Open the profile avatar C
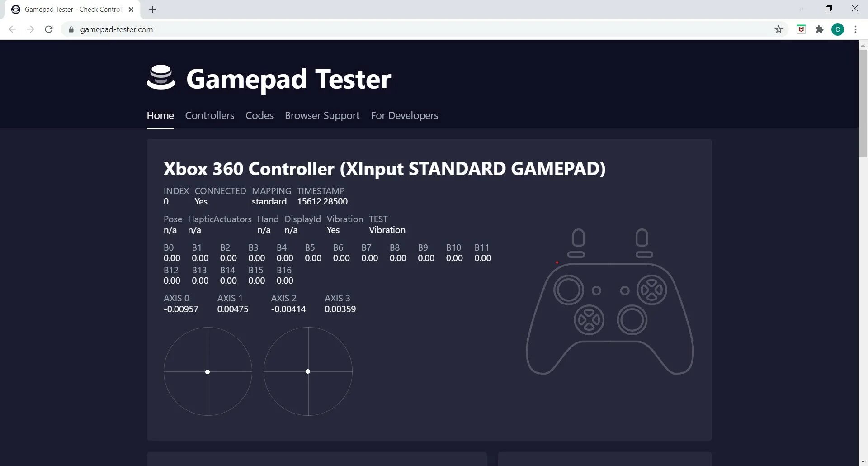 coord(838,29)
